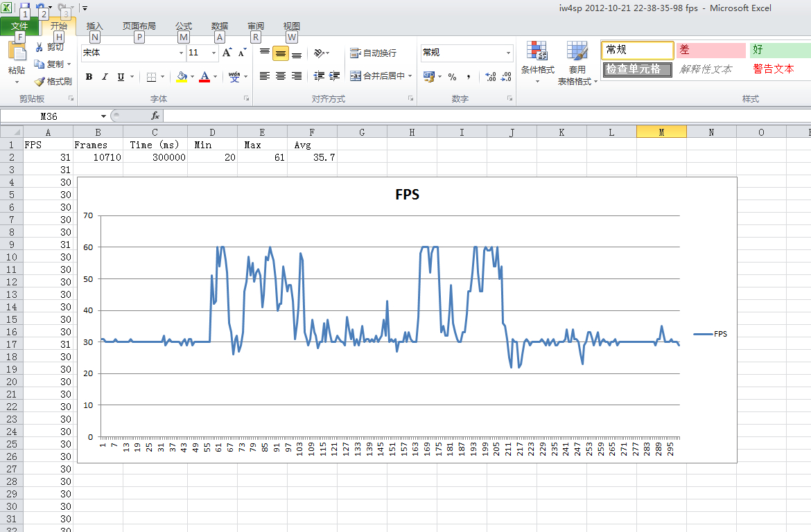
Task: Open Format as Table (套用表格格式)
Action: click(577, 62)
